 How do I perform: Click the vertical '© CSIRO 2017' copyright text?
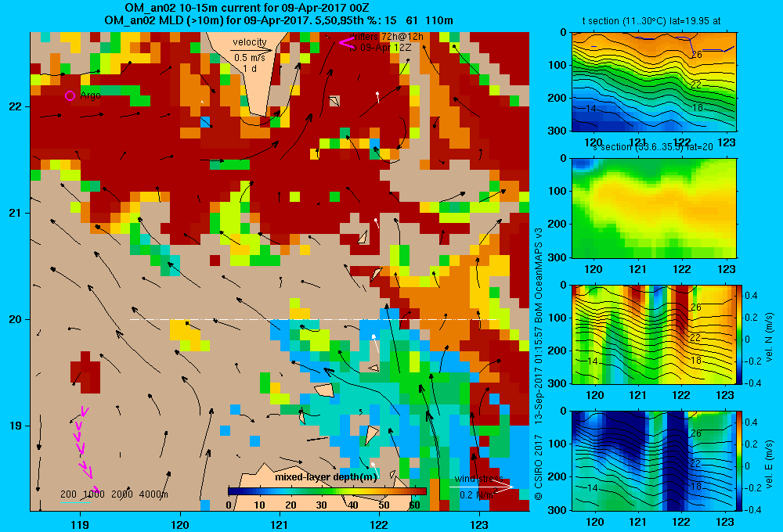(x=539, y=465)
